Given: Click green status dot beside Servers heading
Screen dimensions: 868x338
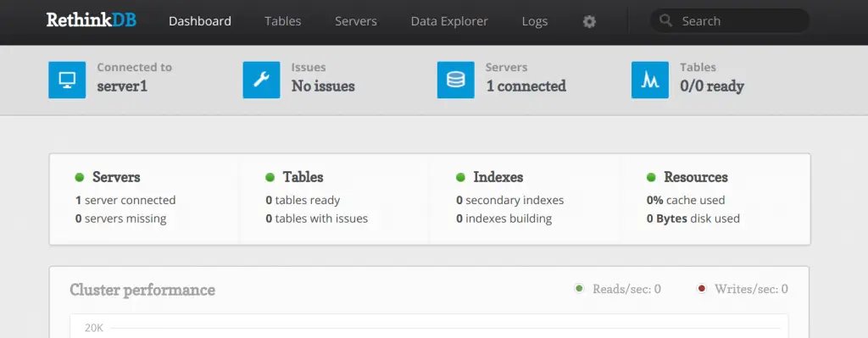Looking at the screenshot, I should click(80, 177).
